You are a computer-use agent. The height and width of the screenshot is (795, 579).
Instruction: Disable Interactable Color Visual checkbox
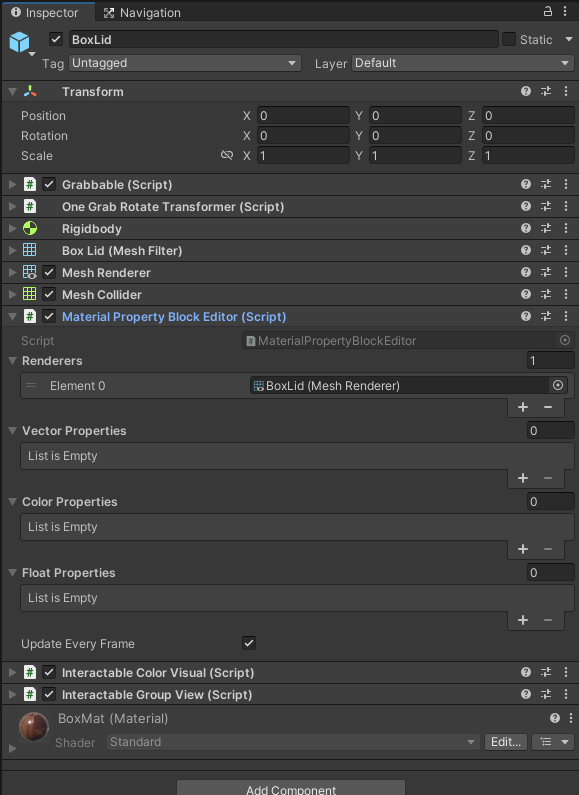[x=49, y=672]
